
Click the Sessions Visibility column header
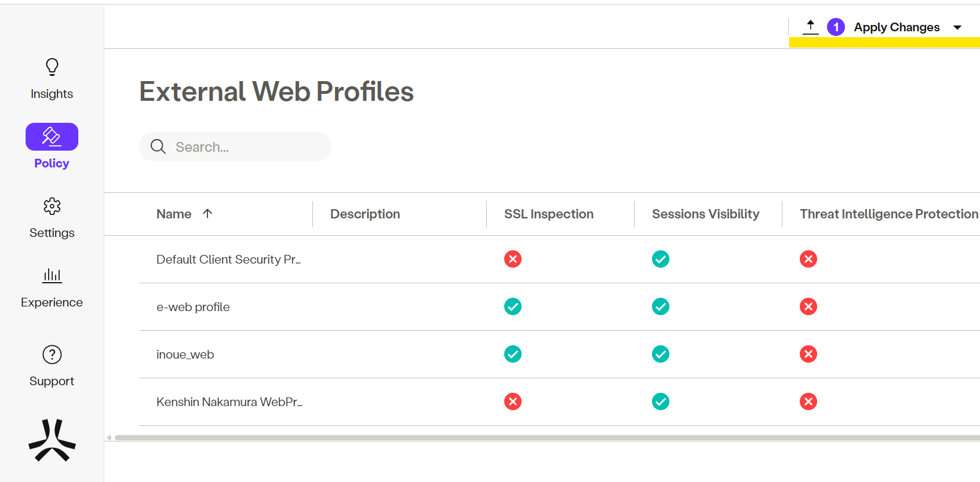[705, 214]
